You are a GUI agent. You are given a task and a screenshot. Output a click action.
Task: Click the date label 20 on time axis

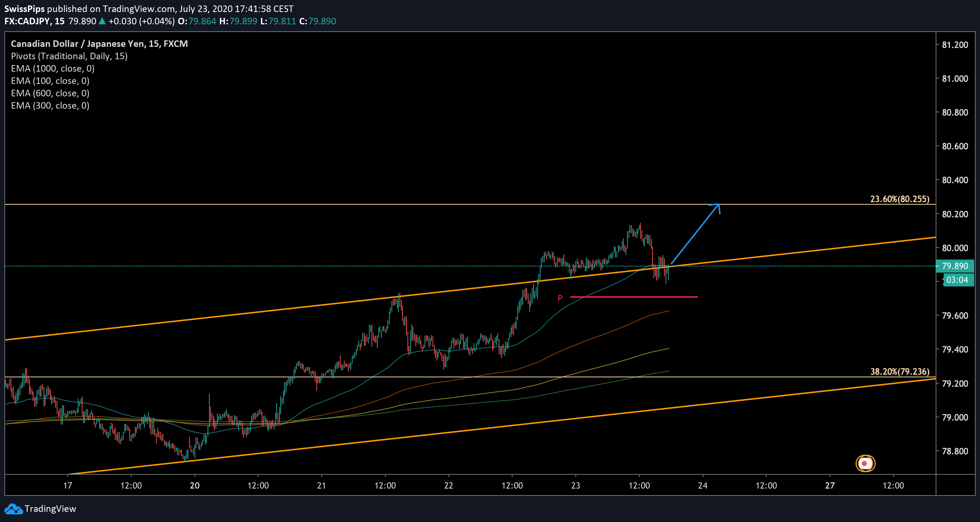(x=195, y=486)
